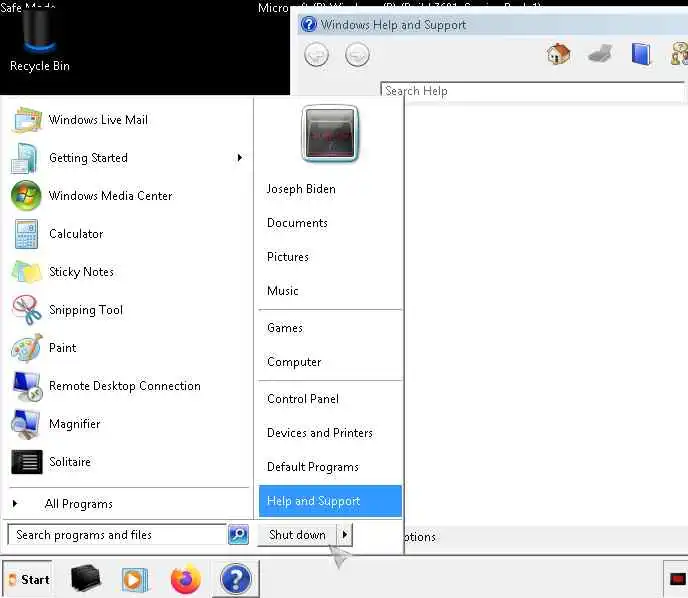Open Windows Live Mail icon
688x598 pixels.
point(27,120)
